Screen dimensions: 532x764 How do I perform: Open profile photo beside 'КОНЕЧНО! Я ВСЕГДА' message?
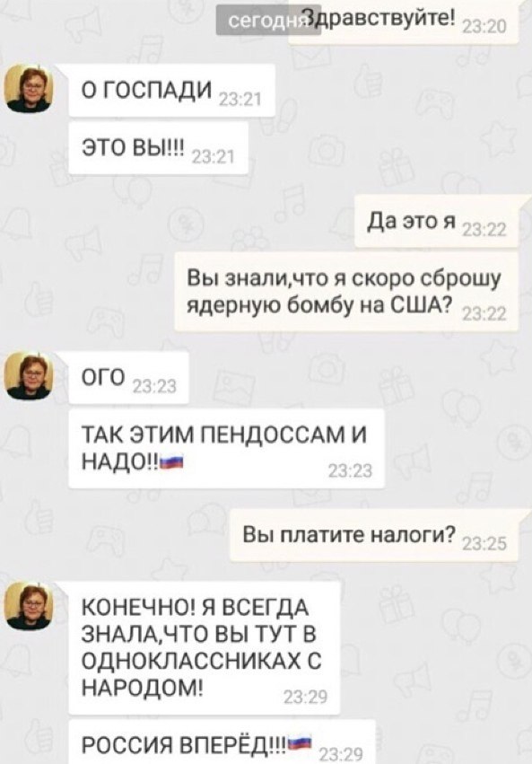click(28, 606)
